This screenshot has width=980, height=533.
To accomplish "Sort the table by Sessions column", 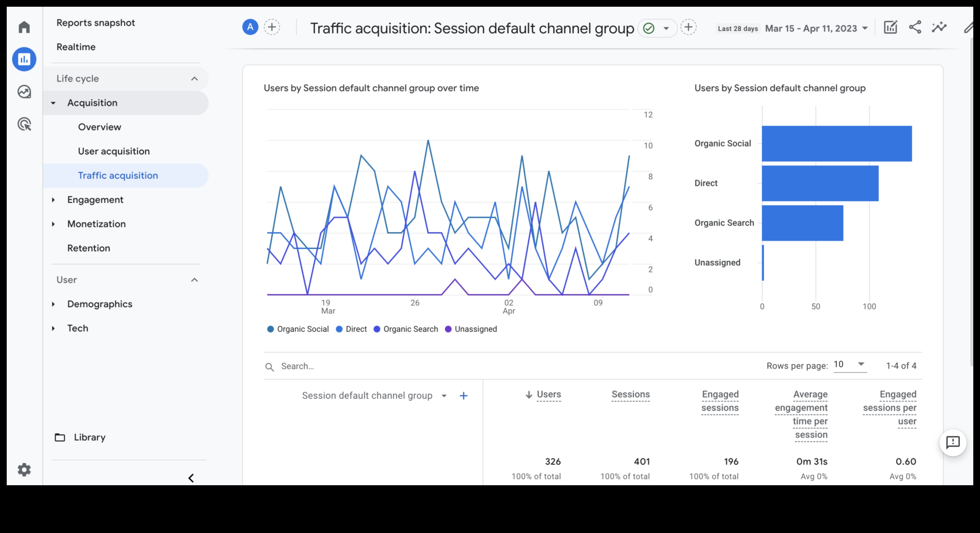I will click(x=631, y=394).
